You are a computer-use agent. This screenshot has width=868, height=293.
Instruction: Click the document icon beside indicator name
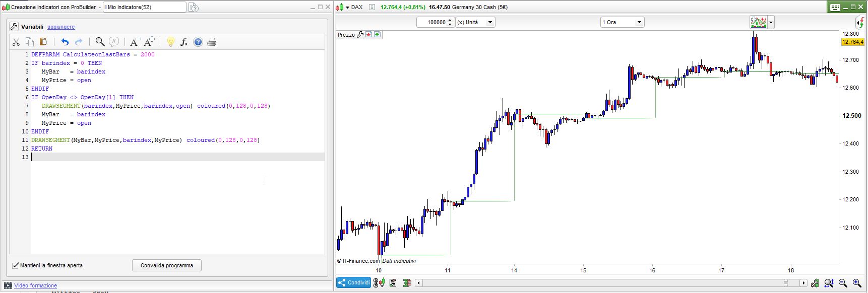pos(194,7)
